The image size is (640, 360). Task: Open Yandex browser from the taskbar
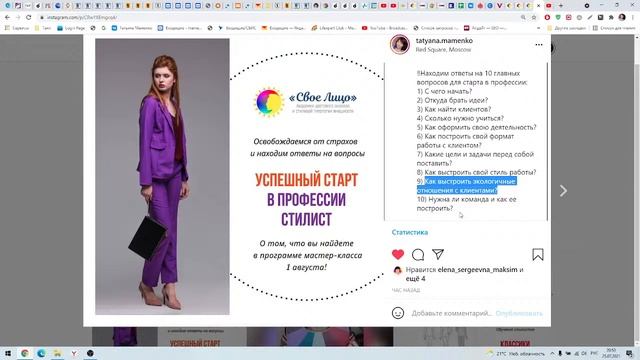coord(74,353)
